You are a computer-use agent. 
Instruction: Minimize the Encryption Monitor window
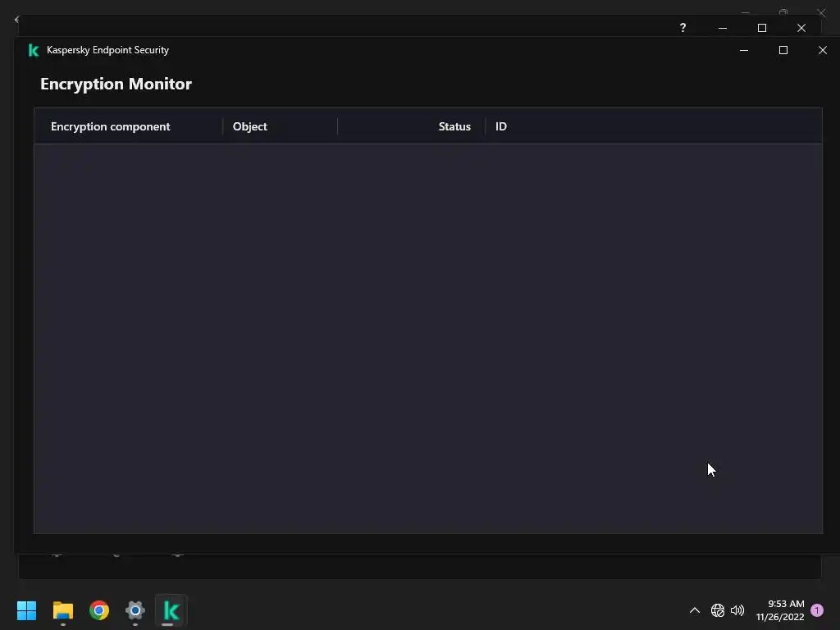[x=743, y=50]
